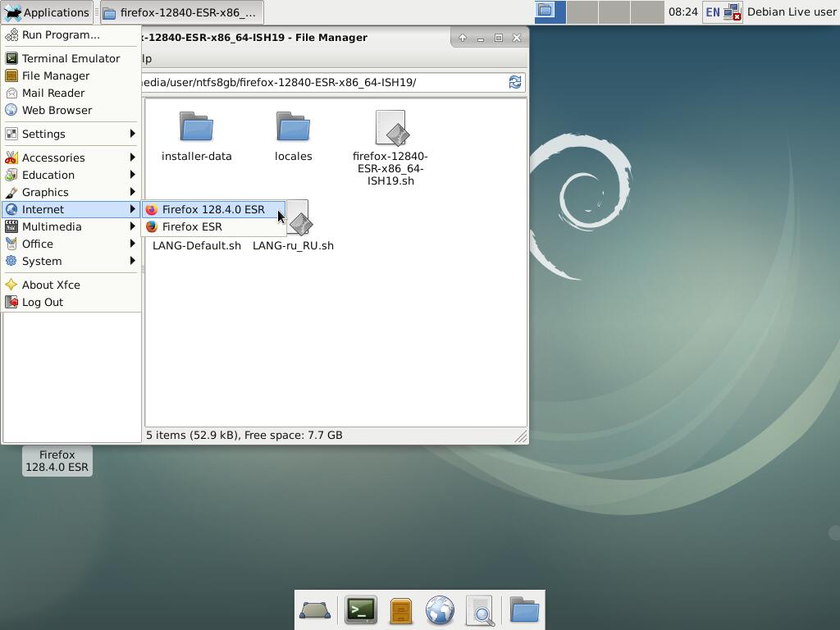Switch to the second workspace in the pager
This screenshot has height=630, width=840.
(x=582, y=11)
